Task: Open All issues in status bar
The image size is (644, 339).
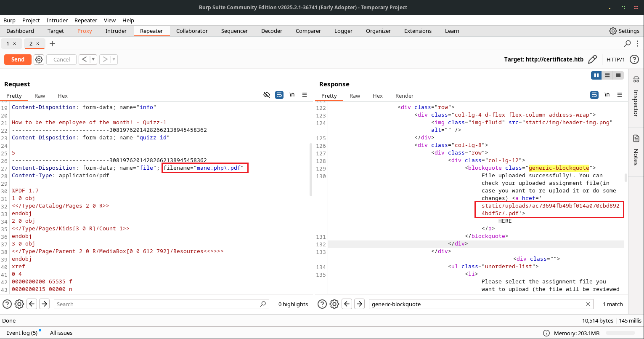Action: (61, 333)
